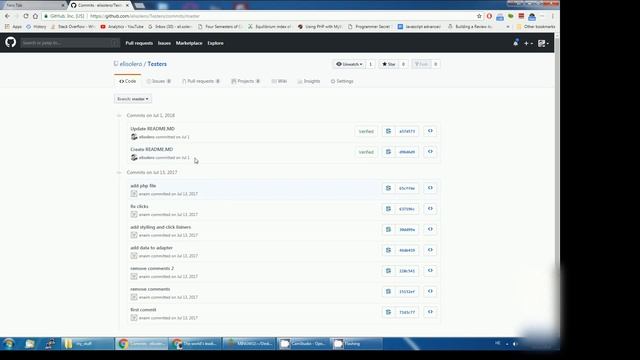This screenshot has width=640, height=360.
Task: Switch to the repository Issues tab
Action: (159, 81)
